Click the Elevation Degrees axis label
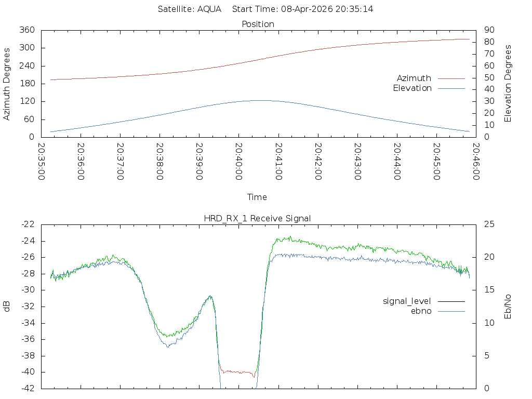 (508, 84)
